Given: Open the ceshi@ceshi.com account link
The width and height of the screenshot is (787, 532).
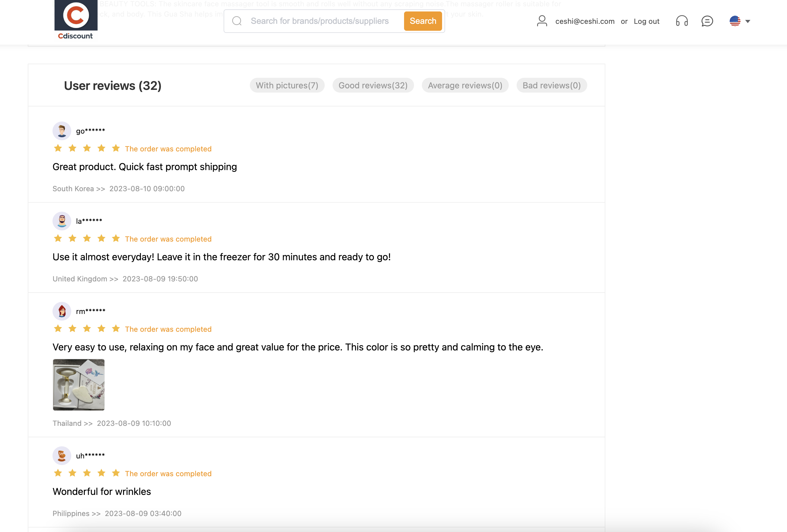Looking at the screenshot, I should [585, 21].
